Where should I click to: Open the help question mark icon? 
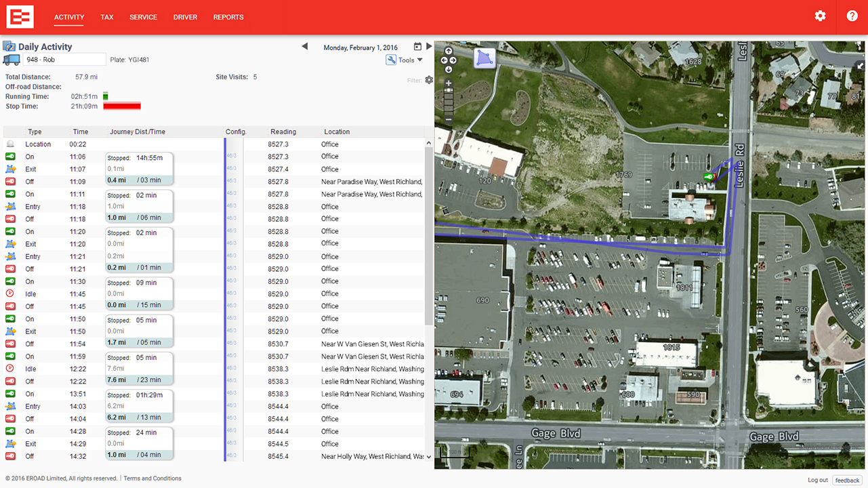[852, 16]
